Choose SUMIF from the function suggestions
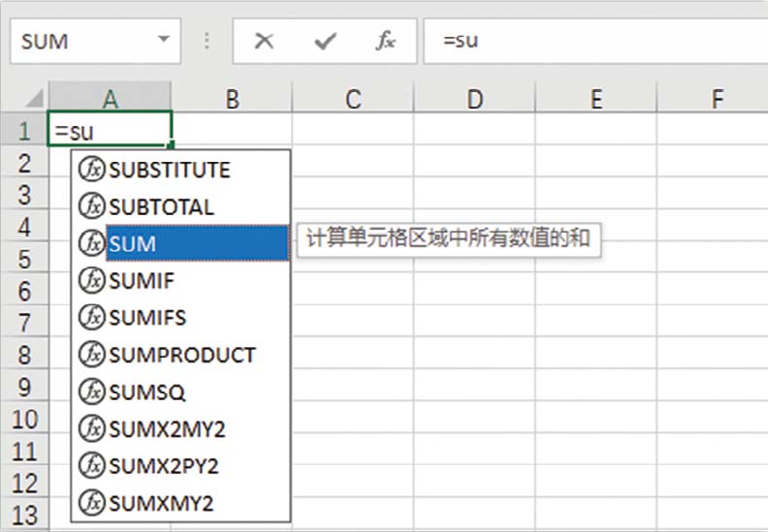Viewport: 768px width, 532px height. coord(142,281)
